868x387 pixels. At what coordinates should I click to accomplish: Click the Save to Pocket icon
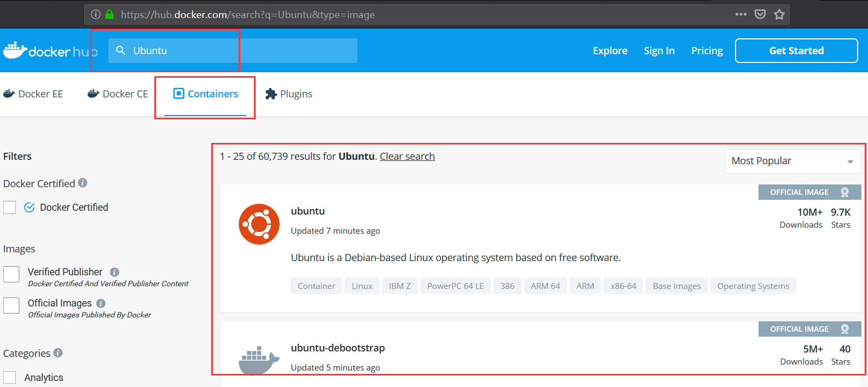[760, 14]
